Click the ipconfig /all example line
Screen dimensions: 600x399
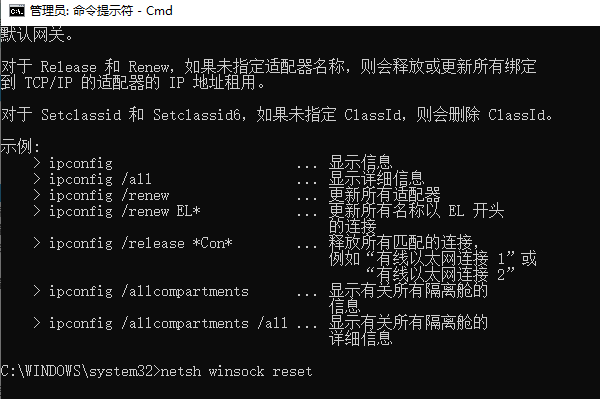[100, 179]
